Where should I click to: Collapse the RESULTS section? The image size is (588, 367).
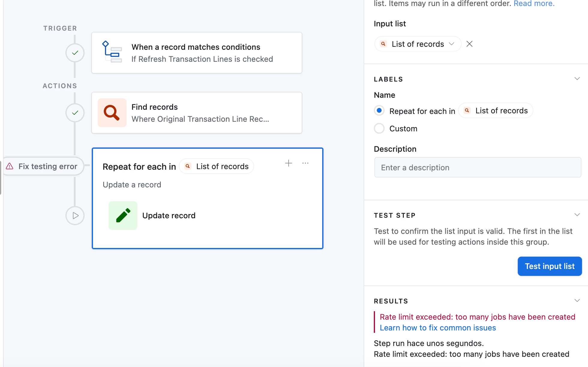pyautogui.click(x=577, y=301)
